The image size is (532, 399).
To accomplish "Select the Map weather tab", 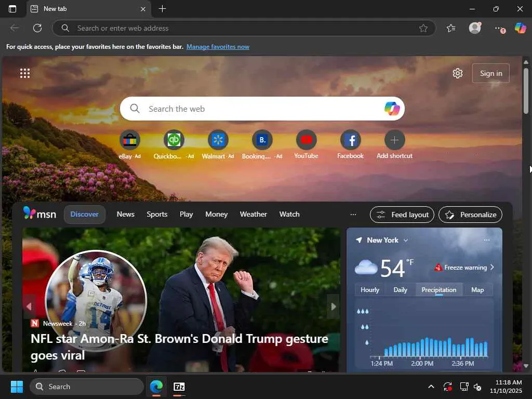I will 477,290.
